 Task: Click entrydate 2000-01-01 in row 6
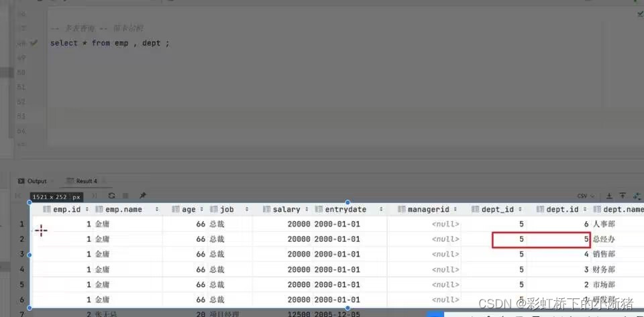pyautogui.click(x=337, y=300)
